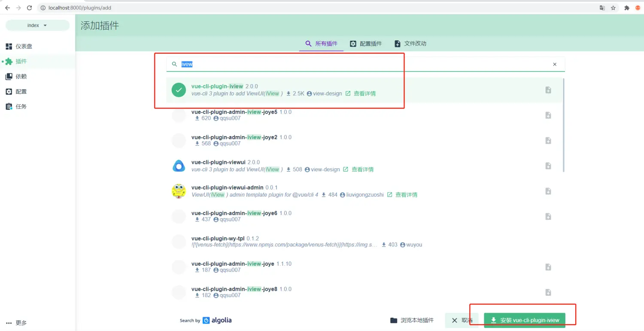644x331 pixels.
Task: Bookmark the page with the star icon
Action: tap(614, 8)
